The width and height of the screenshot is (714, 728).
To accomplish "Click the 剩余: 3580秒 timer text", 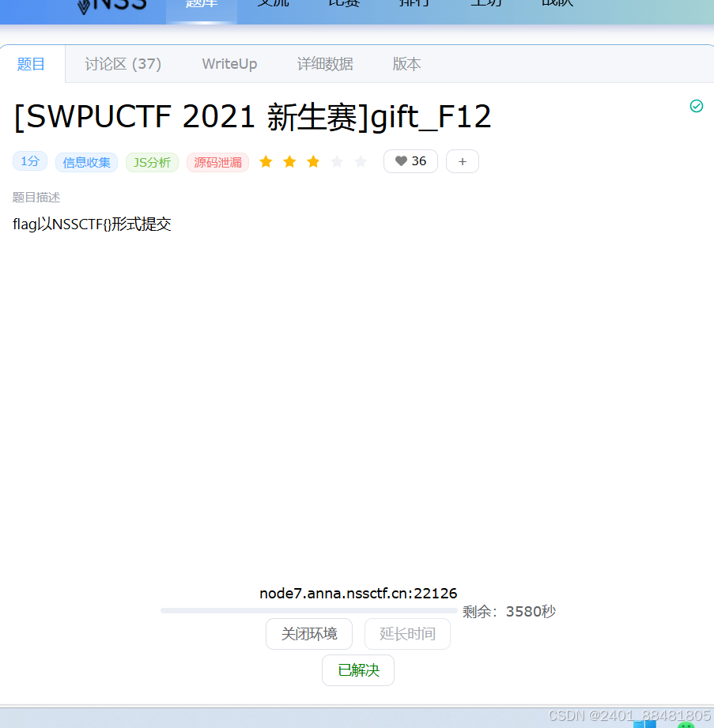I will [x=509, y=612].
